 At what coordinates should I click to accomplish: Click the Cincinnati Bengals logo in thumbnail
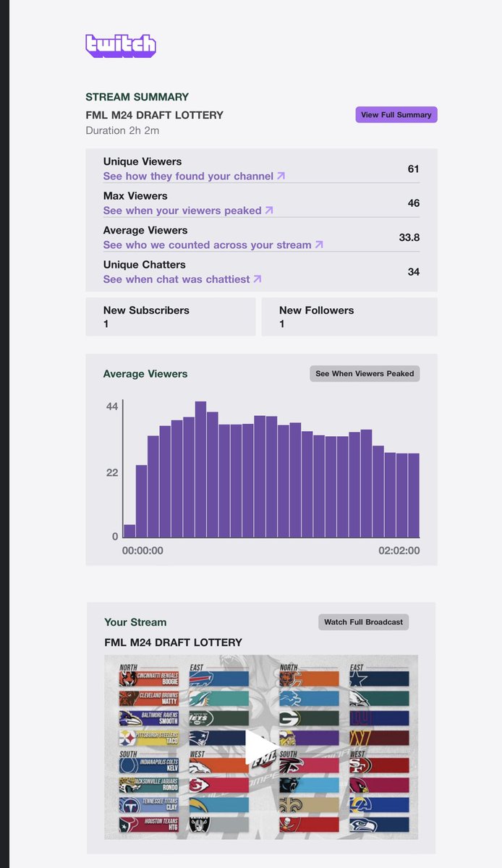click(129, 678)
